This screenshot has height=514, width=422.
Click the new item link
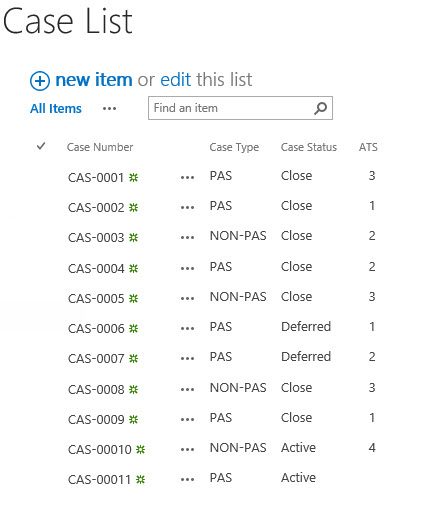click(x=94, y=80)
